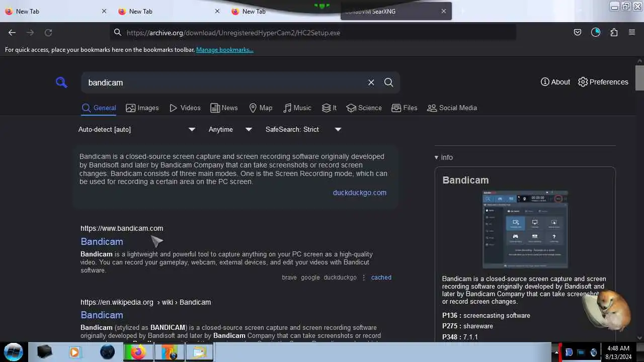Open the cached link of bandicam.com result
Image resolution: width=644 pixels, height=362 pixels.
(381, 278)
